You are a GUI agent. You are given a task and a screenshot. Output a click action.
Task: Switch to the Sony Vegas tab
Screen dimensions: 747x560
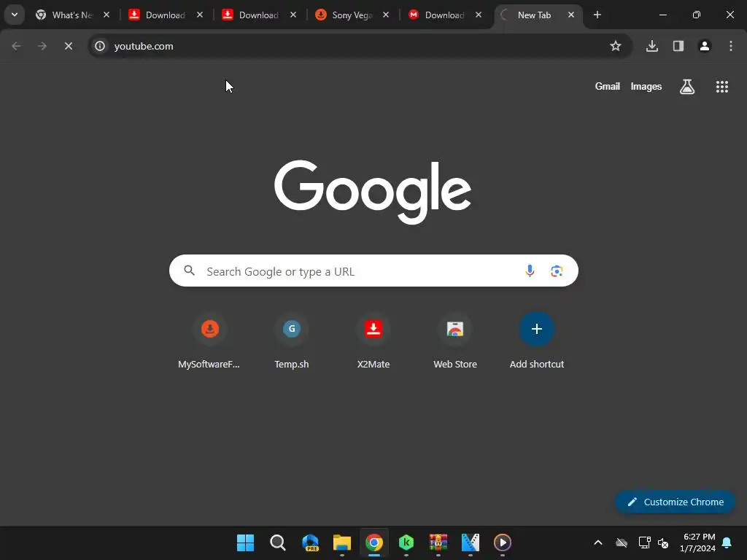click(352, 15)
